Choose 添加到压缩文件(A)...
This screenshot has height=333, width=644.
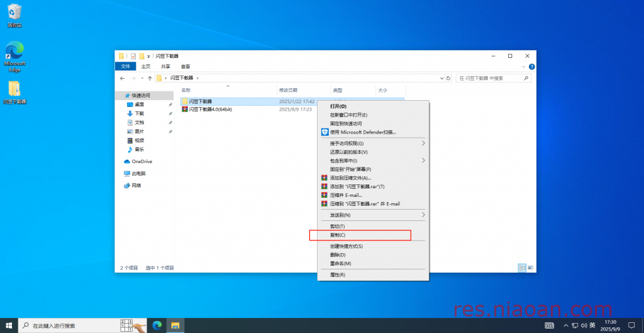(x=373, y=178)
